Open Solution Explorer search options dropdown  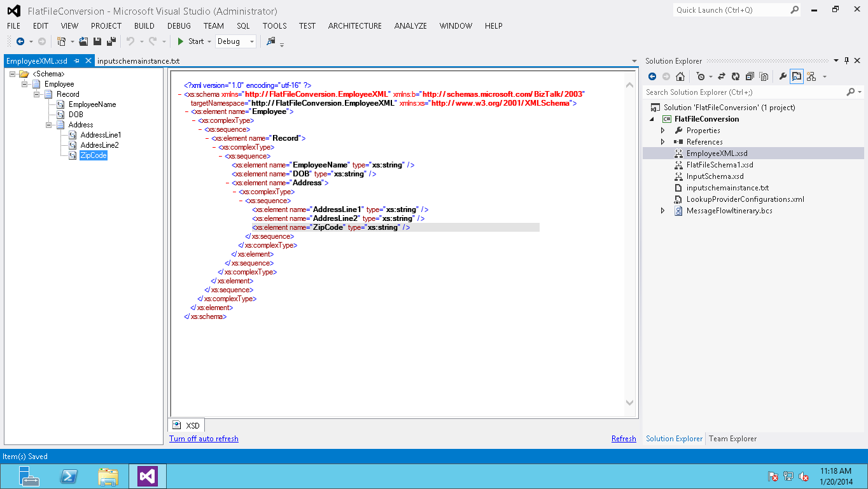[860, 92]
